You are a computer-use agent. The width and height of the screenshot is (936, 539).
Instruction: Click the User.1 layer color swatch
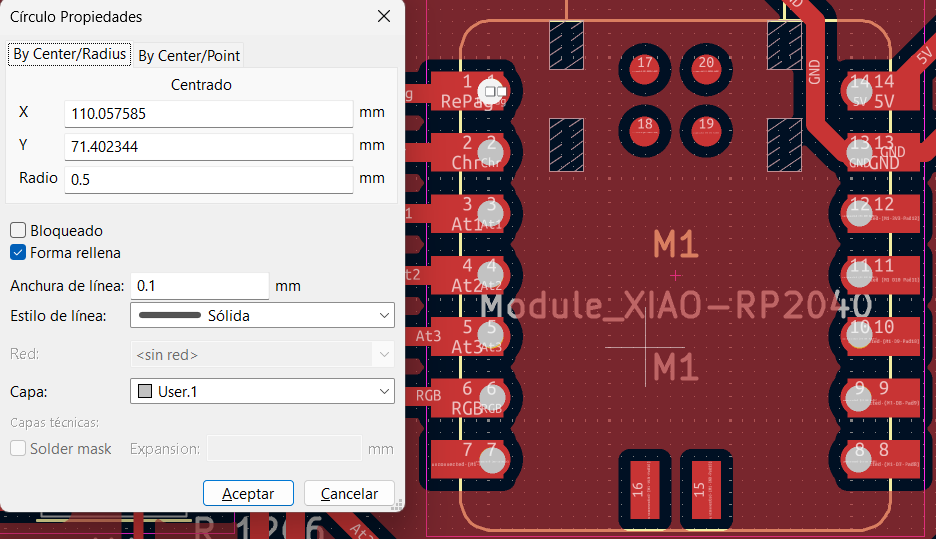(144, 392)
